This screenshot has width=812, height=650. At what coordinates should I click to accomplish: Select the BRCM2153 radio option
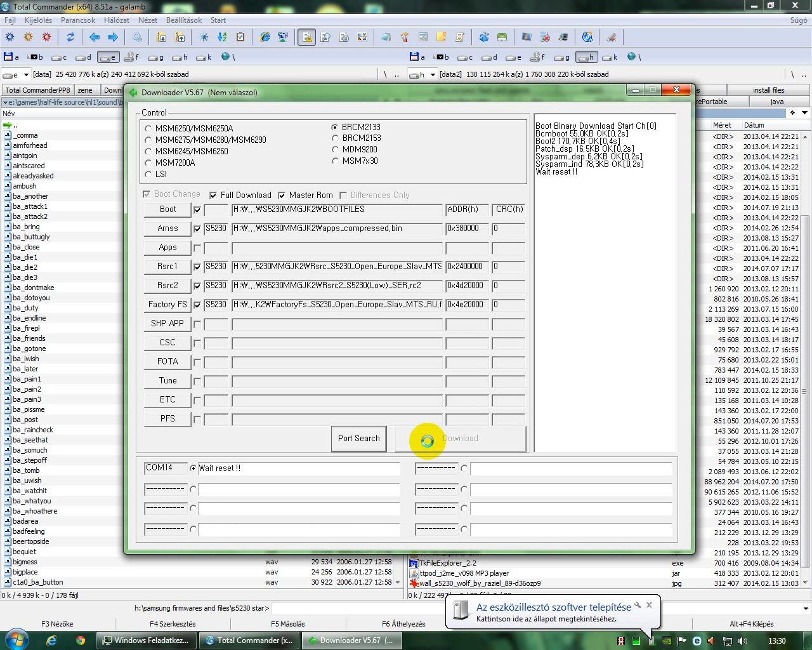[335, 138]
